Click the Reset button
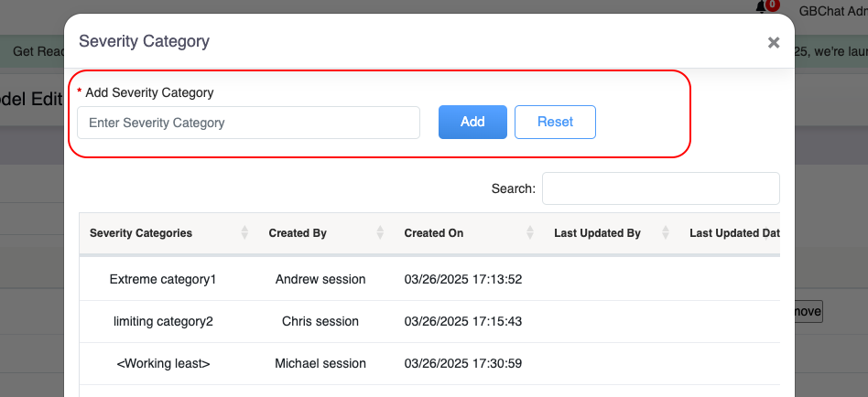 pyautogui.click(x=555, y=122)
